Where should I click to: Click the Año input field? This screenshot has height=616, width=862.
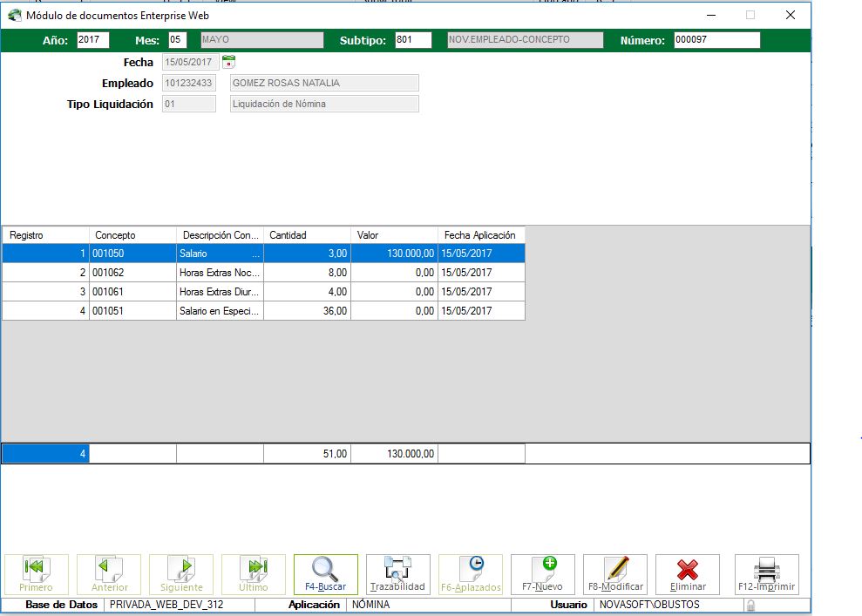click(x=93, y=40)
